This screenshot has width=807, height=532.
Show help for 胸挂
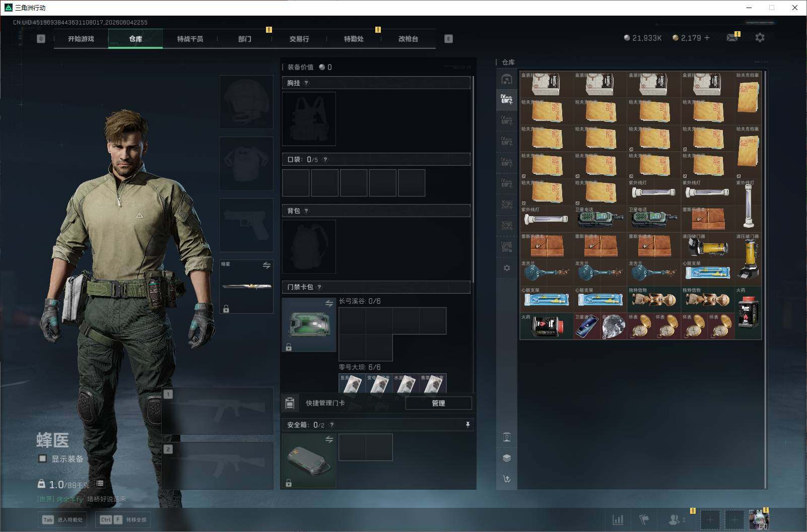(306, 83)
